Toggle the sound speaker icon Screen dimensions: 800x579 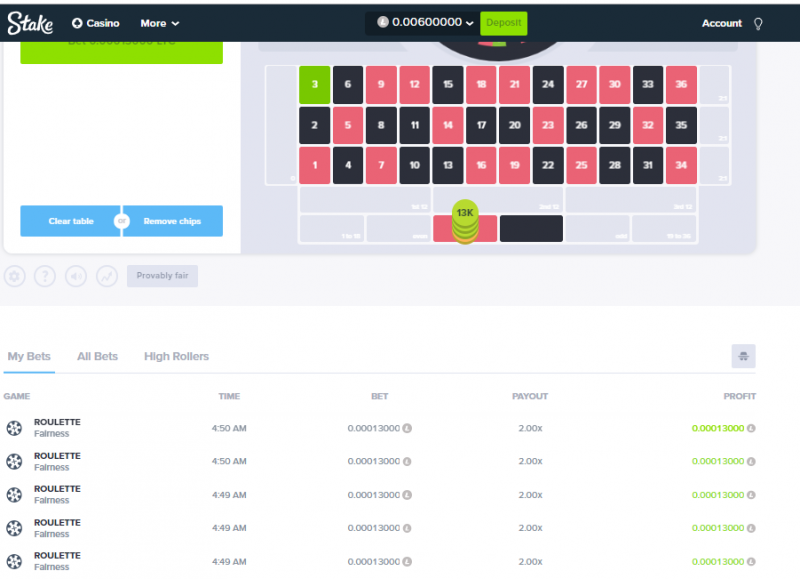click(x=76, y=276)
